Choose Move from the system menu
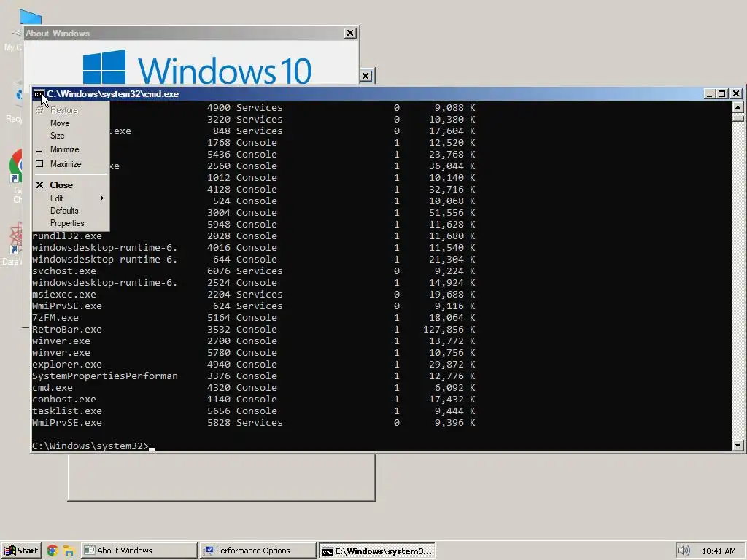The image size is (747, 560). [60, 122]
